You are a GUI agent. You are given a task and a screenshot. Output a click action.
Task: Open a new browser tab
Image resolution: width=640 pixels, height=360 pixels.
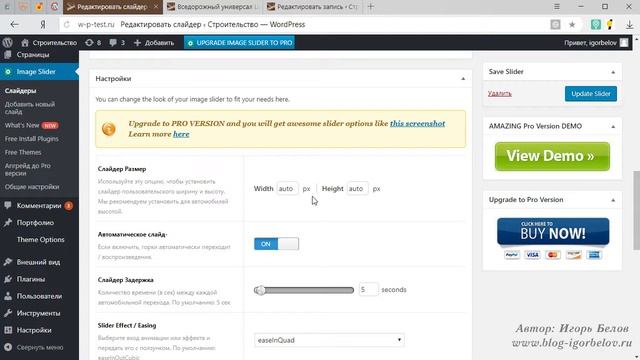[x=371, y=7]
